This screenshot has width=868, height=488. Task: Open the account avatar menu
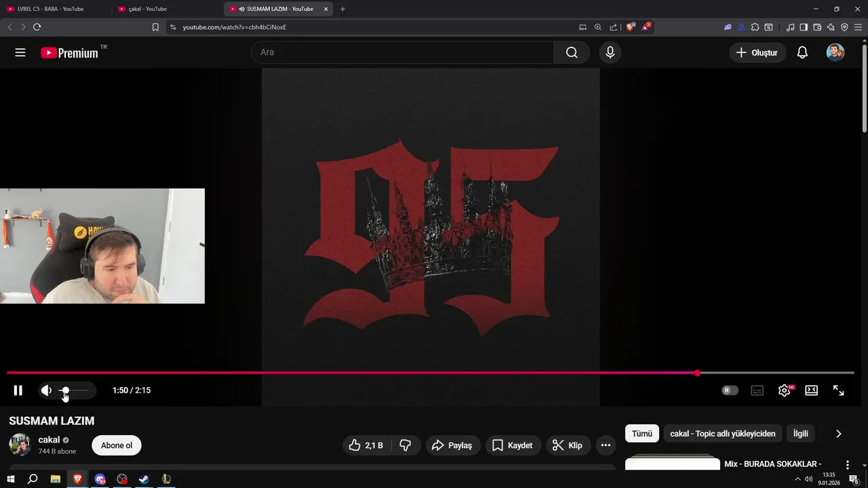(x=835, y=52)
